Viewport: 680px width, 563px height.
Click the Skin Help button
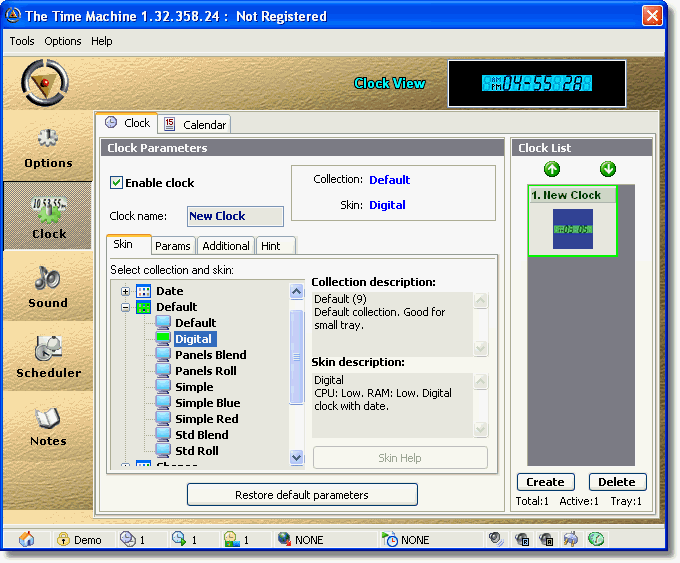pyautogui.click(x=400, y=458)
